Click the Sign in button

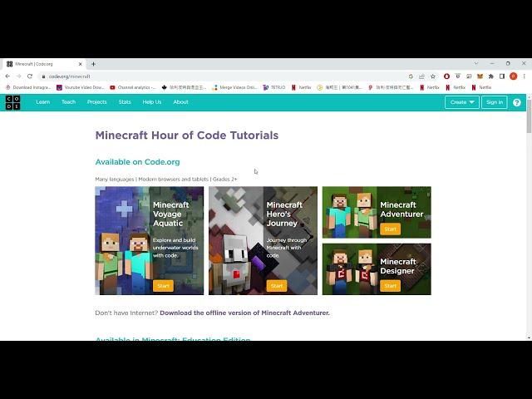(x=495, y=102)
